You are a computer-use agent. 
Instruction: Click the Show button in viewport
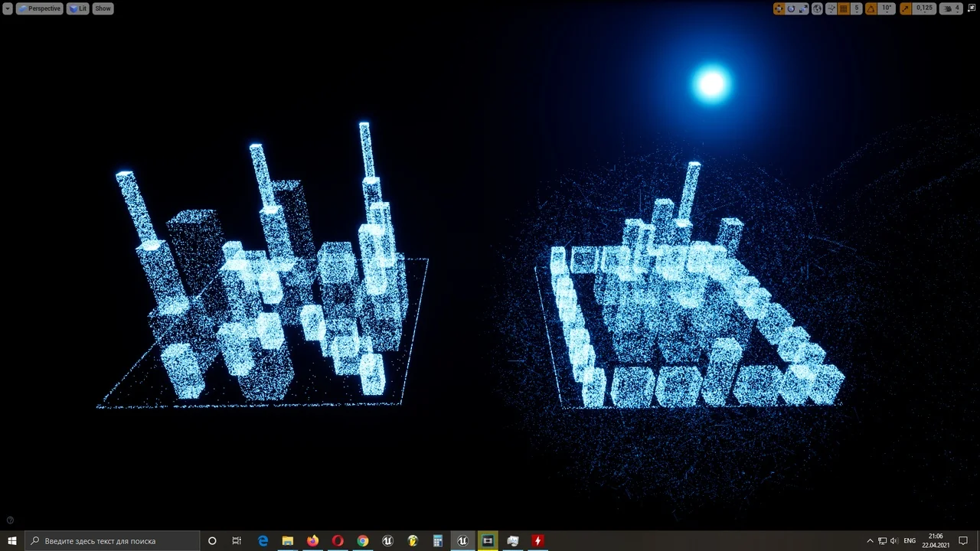[x=103, y=8]
